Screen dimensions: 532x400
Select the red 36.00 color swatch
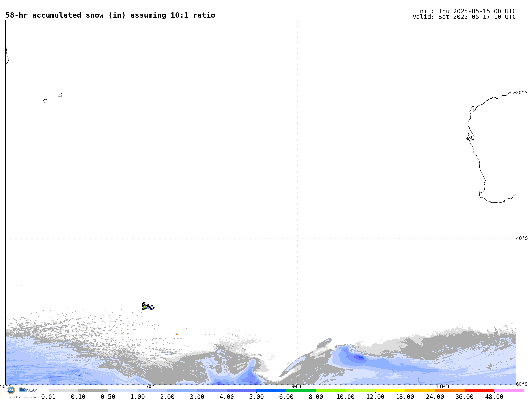point(479,391)
